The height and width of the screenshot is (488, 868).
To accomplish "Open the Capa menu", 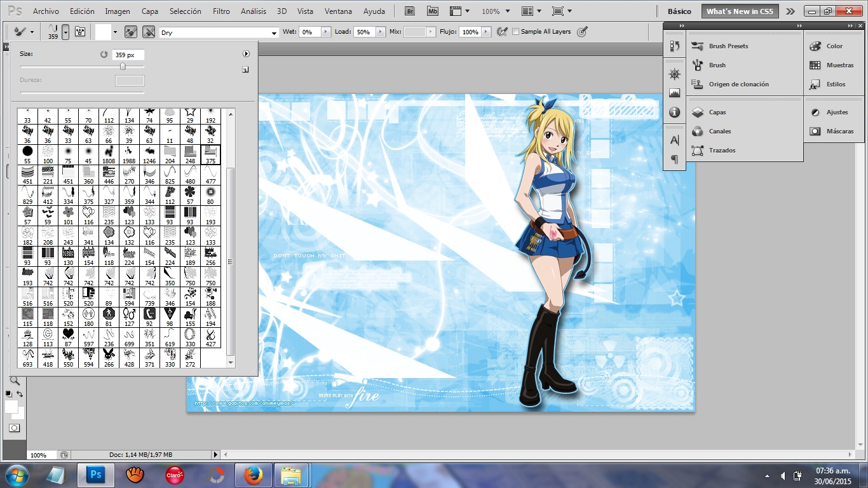I will tap(150, 11).
